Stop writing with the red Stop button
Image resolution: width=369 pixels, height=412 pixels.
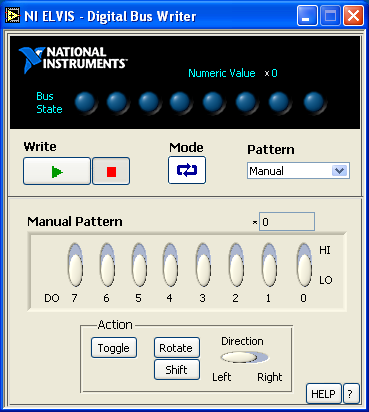(111, 171)
